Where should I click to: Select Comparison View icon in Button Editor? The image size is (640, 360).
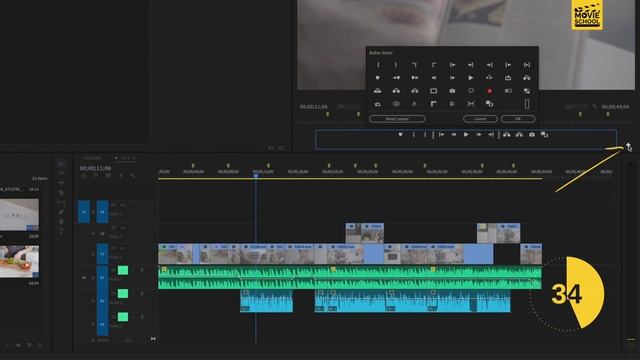point(489,104)
